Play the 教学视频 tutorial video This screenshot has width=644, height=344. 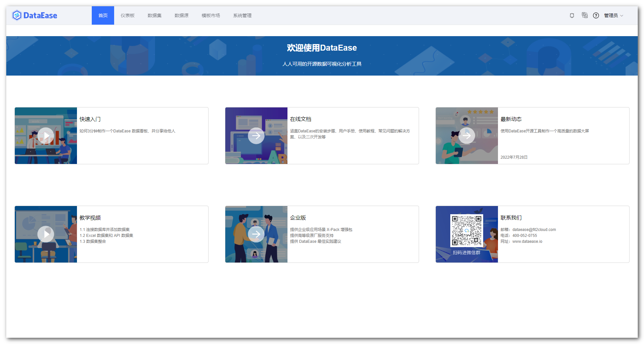46,234
